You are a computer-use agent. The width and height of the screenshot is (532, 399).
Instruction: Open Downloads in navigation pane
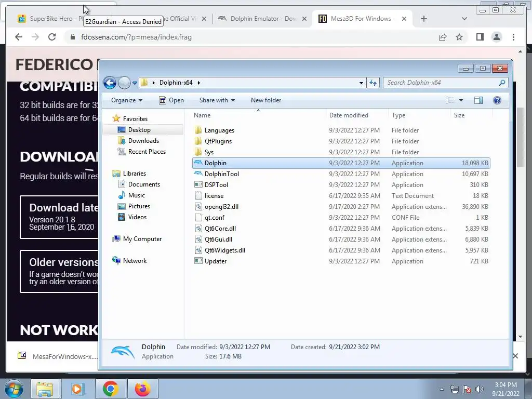tap(143, 140)
